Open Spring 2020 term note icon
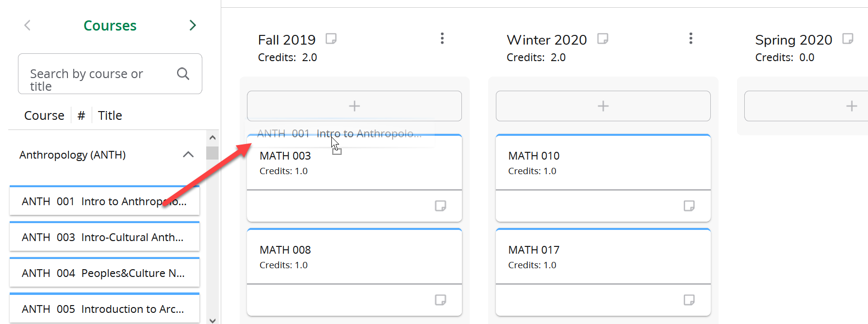This screenshot has width=868, height=324. [x=848, y=39]
